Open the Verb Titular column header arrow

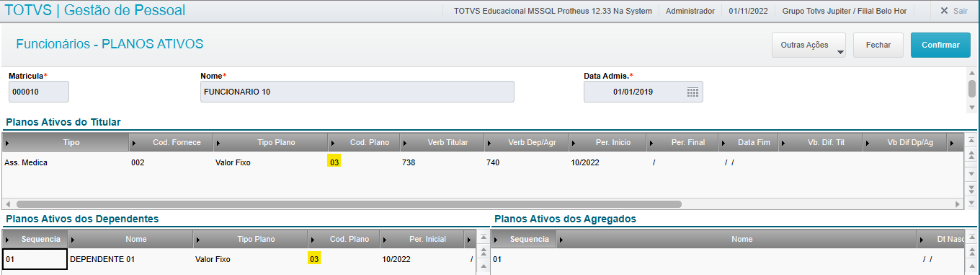click(407, 142)
